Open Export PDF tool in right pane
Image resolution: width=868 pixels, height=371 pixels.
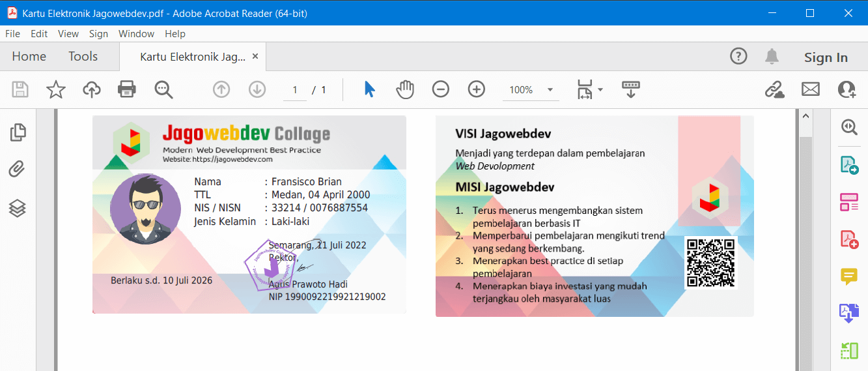849,165
